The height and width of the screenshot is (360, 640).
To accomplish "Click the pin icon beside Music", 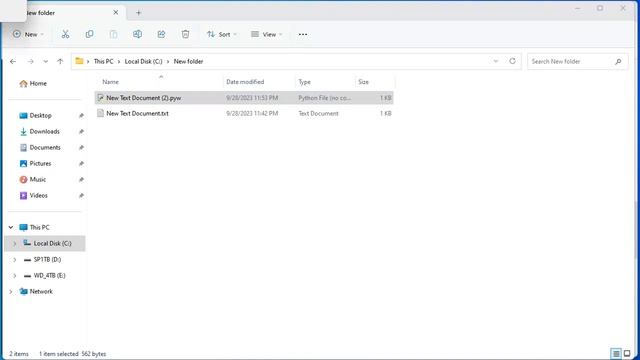I will point(81,179).
